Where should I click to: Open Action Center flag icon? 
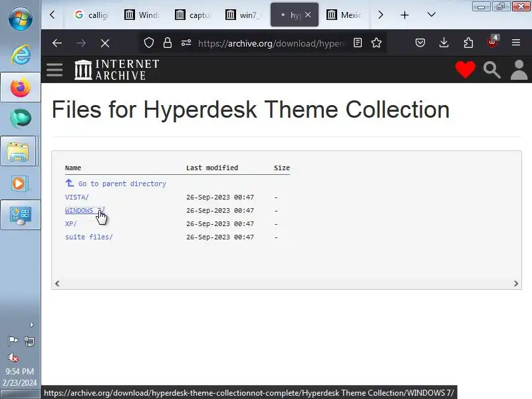(x=13, y=340)
